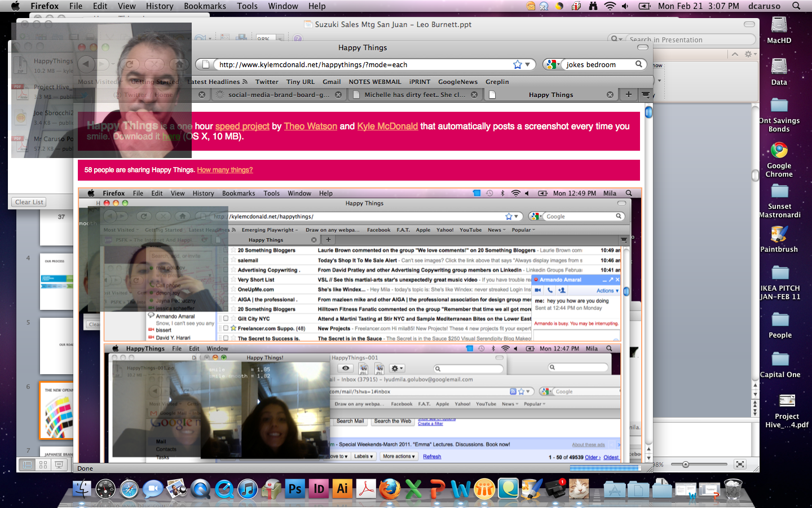Open InDesign from the Dock
Viewport: 812px width, 508px height.
point(319,489)
